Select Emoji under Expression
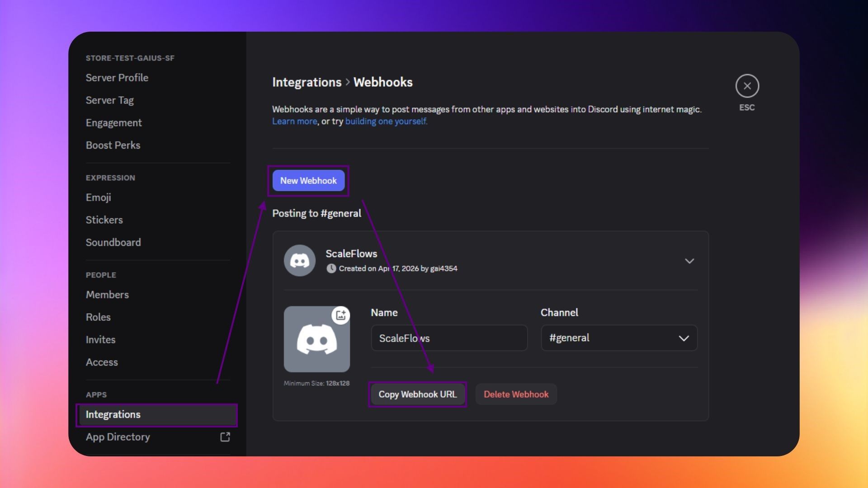This screenshot has width=868, height=488. coord(98,197)
